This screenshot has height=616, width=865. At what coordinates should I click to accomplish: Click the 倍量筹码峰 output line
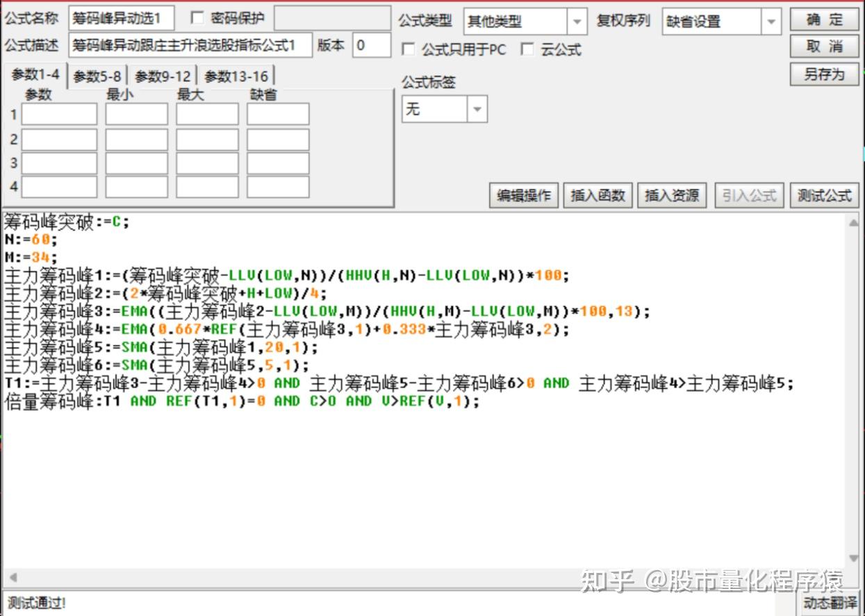(x=242, y=401)
